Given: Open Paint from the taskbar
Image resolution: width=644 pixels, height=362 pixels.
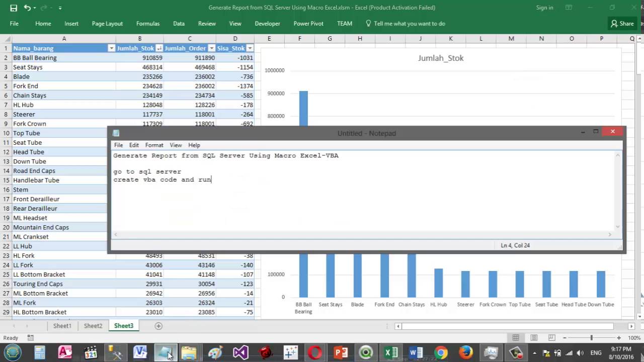Looking at the screenshot, I should coord(215,352).
